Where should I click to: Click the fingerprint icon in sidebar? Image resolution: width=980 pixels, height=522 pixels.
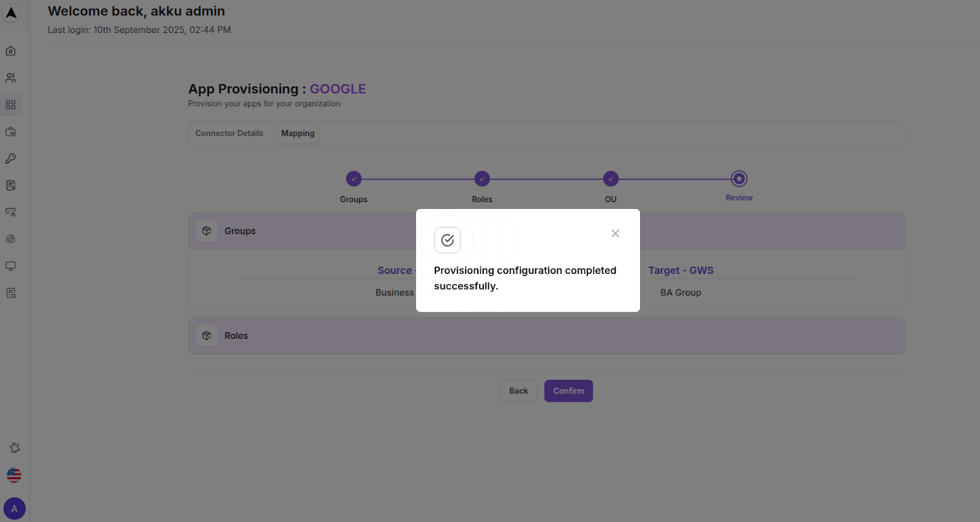pyautogui.click(x=10, y=239)
